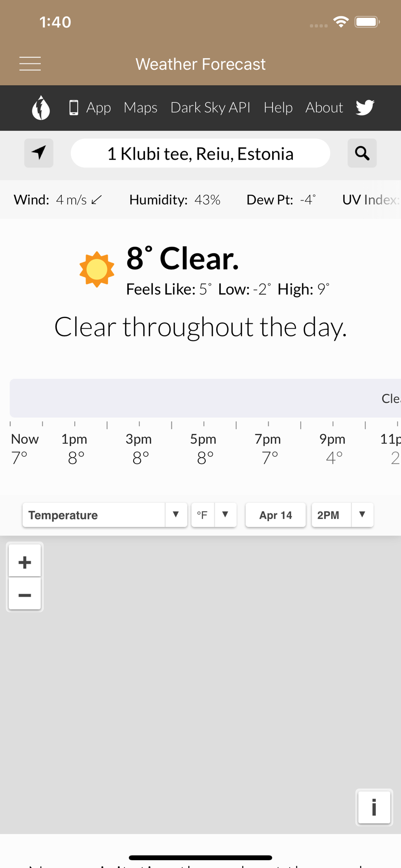Open the map info button

tap(374, 807)
